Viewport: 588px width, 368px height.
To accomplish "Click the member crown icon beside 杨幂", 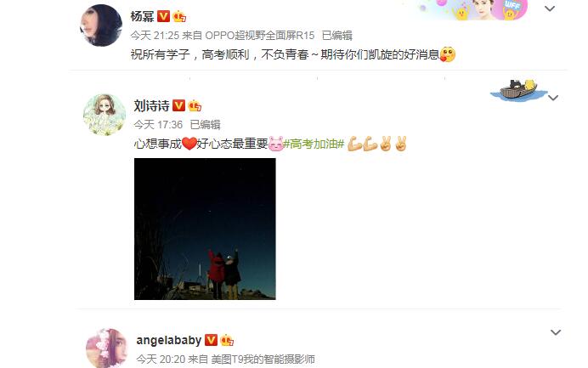I will tap(179, 16).
